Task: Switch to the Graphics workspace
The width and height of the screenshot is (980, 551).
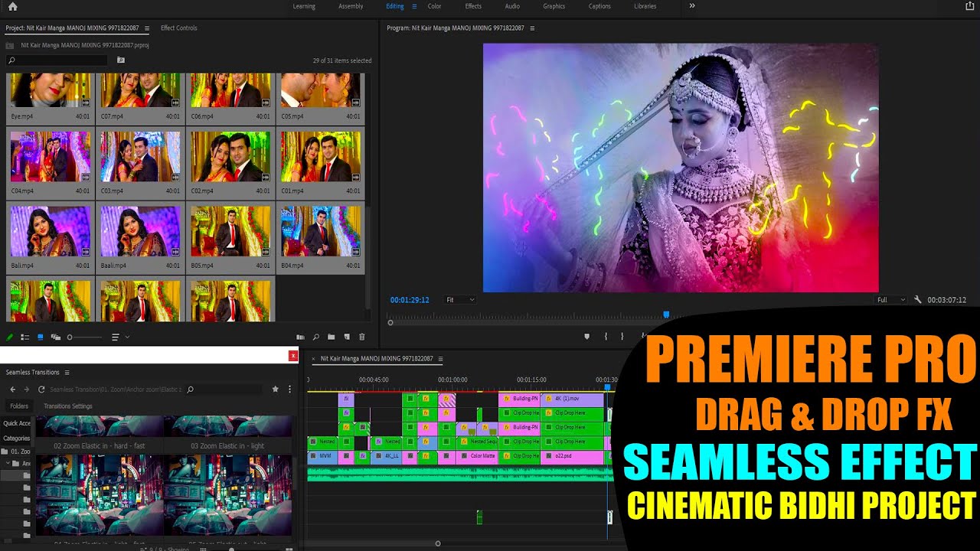Action: click(554, 6)
